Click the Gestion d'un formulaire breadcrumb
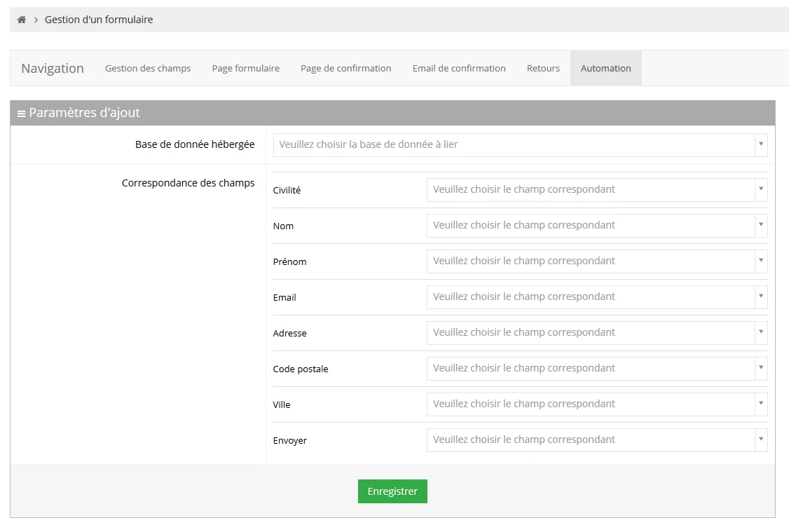789x532 pixels. pyautogui.click(x=99, y=20)
